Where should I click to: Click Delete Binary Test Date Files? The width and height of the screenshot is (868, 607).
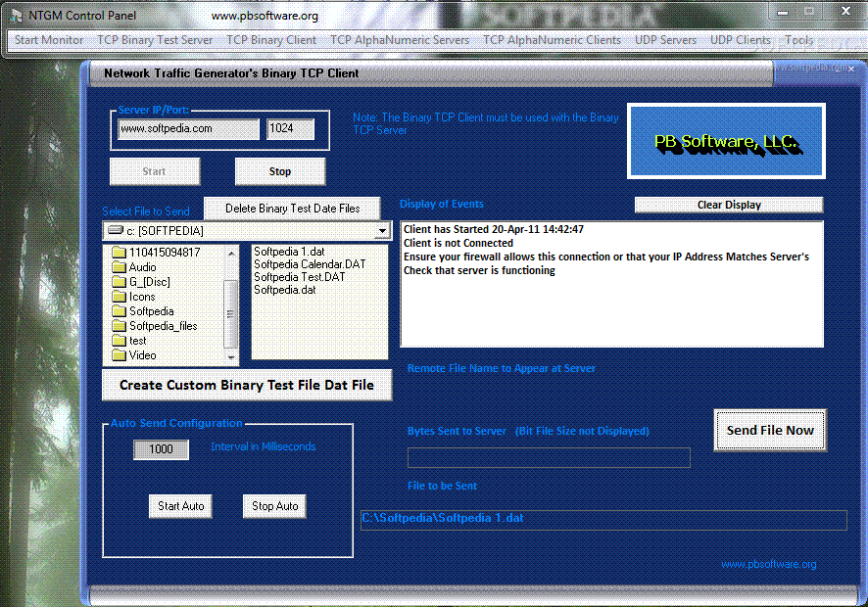click(292, 209)
